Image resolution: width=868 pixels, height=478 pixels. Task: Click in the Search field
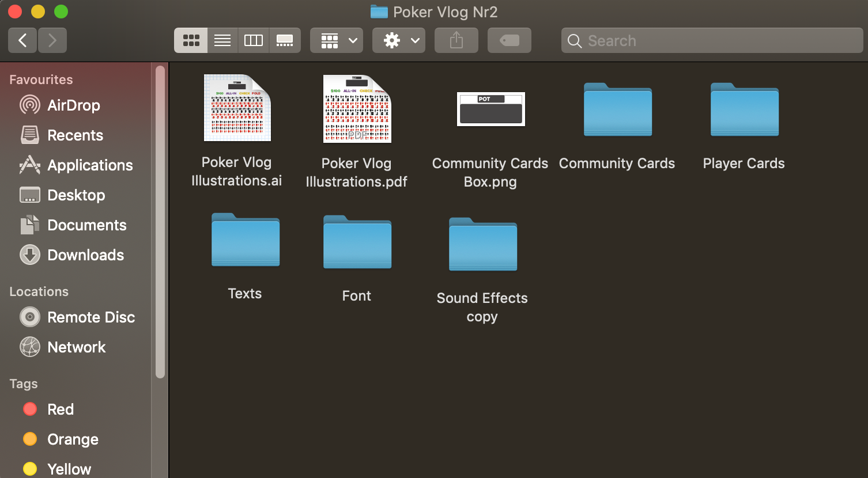coord(715,41)
